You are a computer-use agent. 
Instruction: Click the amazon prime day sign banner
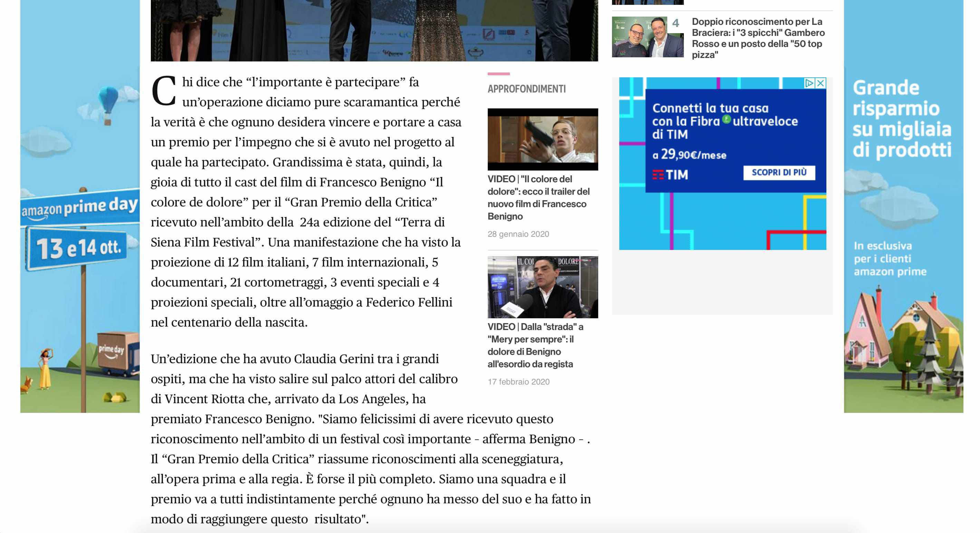(80, 208)
